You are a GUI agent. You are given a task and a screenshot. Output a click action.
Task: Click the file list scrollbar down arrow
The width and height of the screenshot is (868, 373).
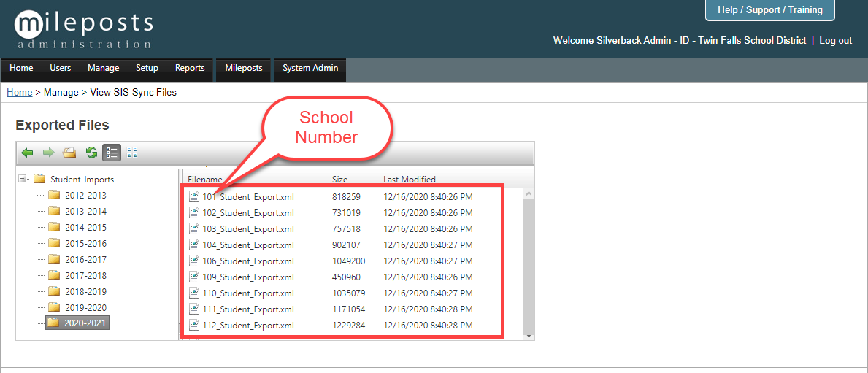click(x=529, y=335)
